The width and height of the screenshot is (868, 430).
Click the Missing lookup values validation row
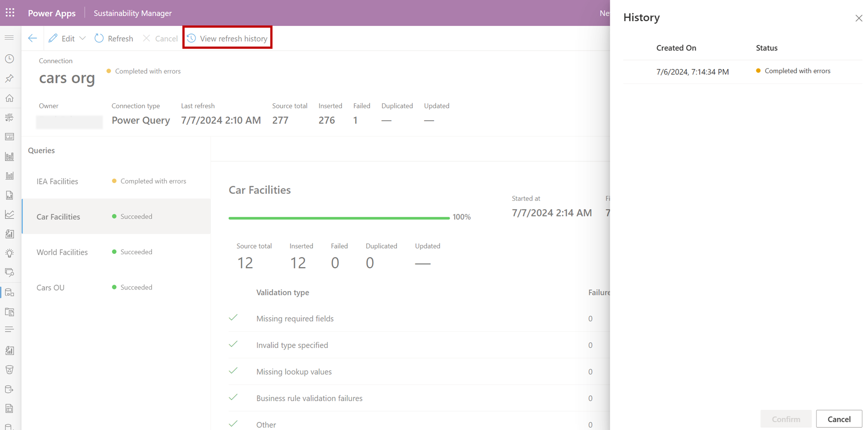point(419,372)
